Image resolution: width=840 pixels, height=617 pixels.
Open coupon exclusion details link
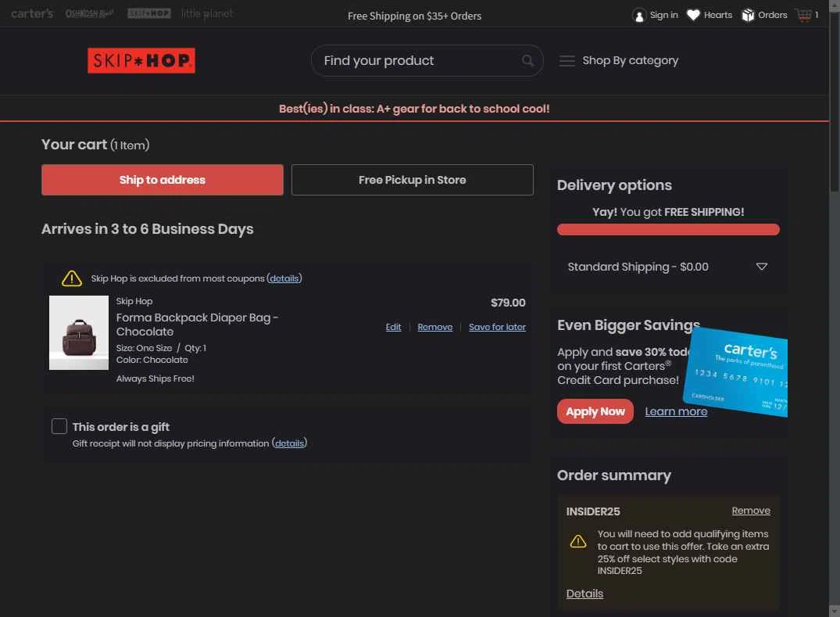tap(284, 278)
